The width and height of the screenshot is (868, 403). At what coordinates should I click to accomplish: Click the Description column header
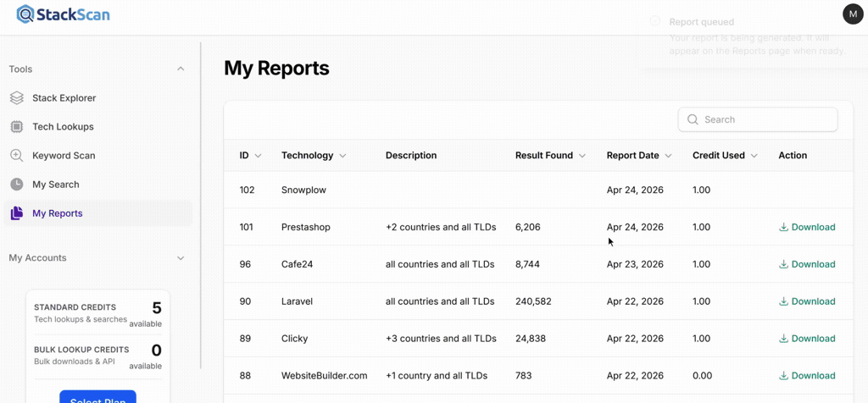coord(411,155)
